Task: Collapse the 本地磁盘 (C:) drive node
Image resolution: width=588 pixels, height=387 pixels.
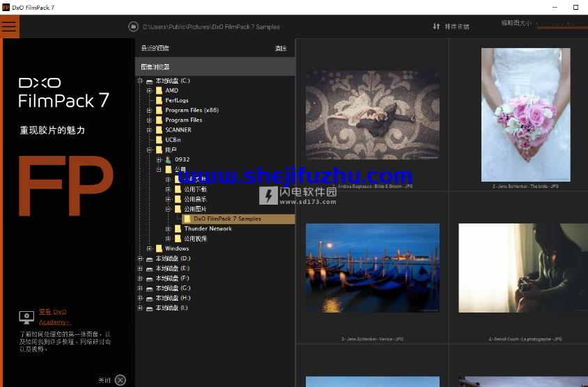Action: point(140,81)
